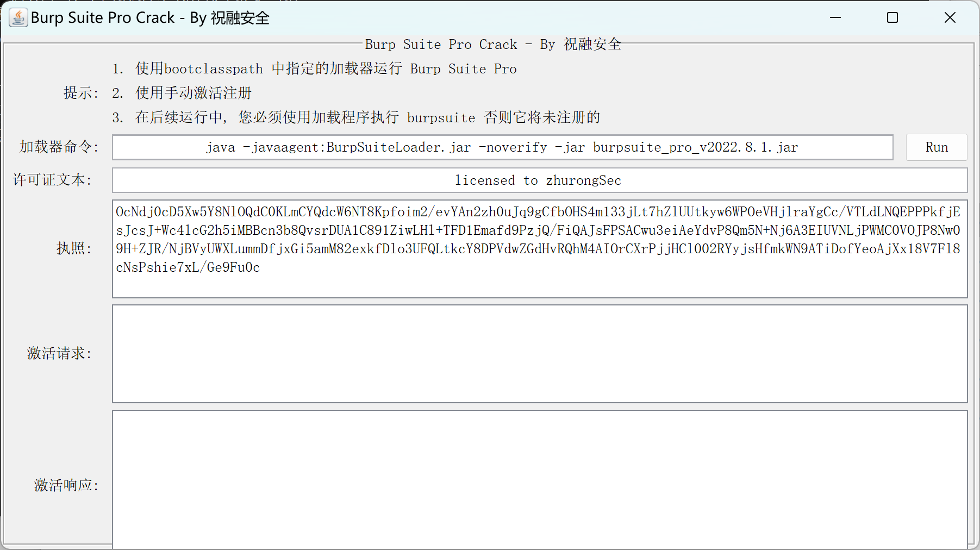Click the 执照 label
The height and width of the screenshot is (550, 980).
74,248
